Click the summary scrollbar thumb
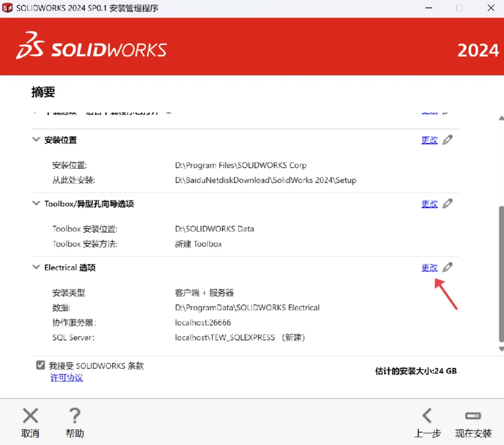This screenshot has width=504, height=445. point(501,274)
